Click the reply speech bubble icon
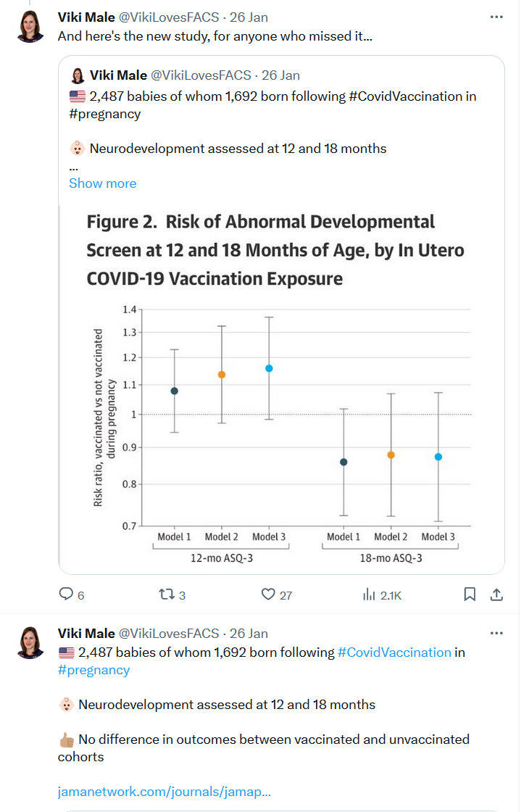This screenshot has height=812, width=524. coord(66,594)
